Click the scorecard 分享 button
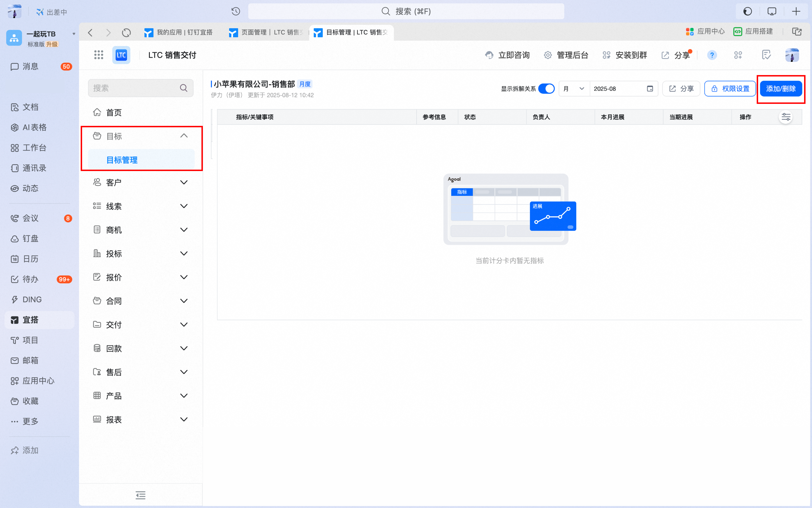Viewport: 812px width, 508px height. coord(681,89)
